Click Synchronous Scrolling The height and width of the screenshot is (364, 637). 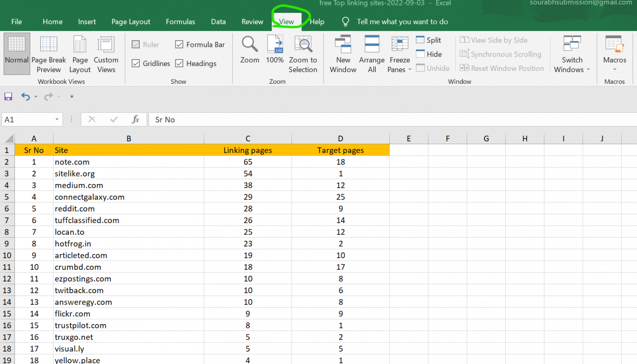500,54
